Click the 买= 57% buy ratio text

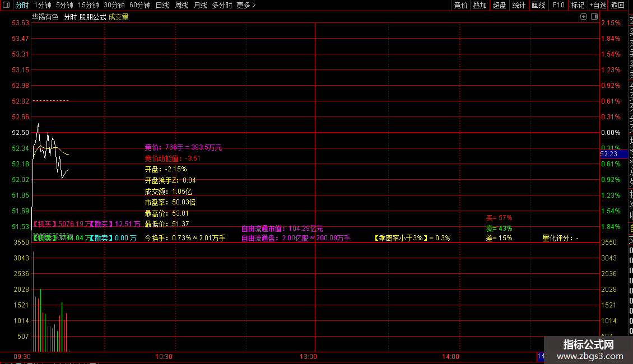499,218
